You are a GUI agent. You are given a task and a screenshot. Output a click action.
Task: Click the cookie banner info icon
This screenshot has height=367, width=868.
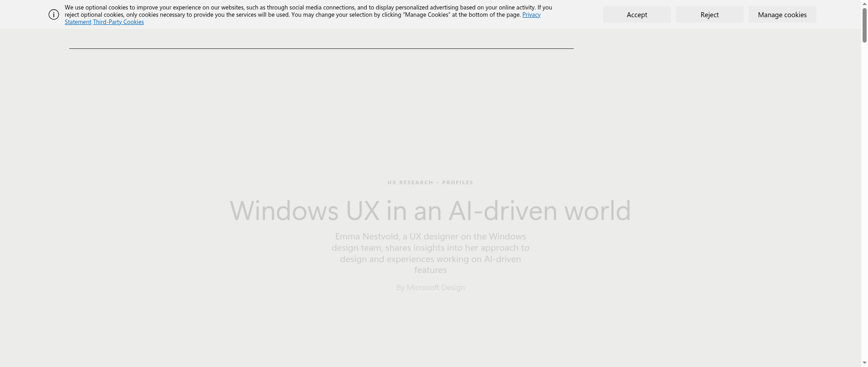coord(54,14)
